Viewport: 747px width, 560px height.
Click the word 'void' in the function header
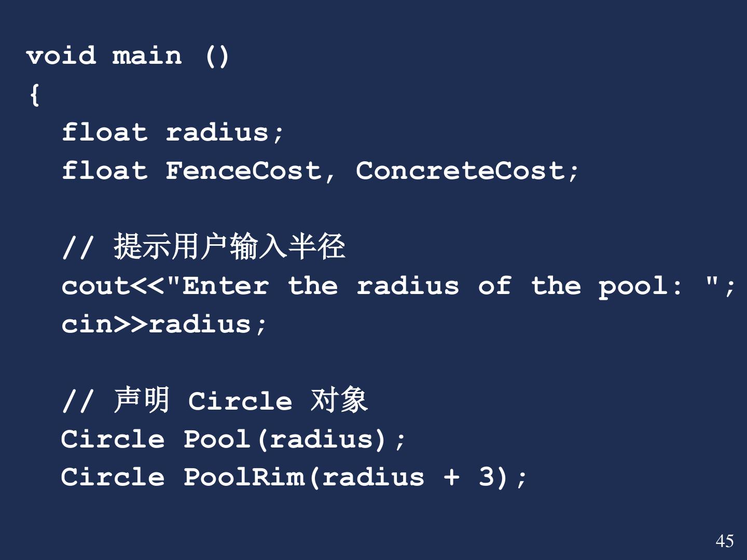(x=61, y=55)
